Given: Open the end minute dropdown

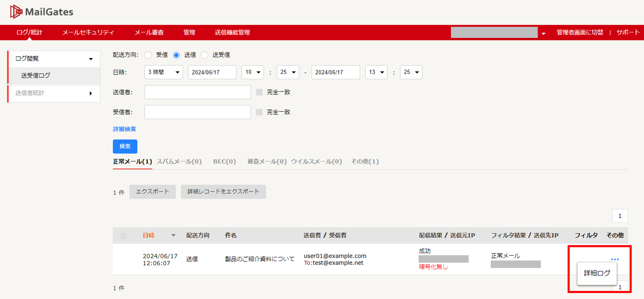Looking at the screenshot, I should pyautogui.click(x=411, y=72).
